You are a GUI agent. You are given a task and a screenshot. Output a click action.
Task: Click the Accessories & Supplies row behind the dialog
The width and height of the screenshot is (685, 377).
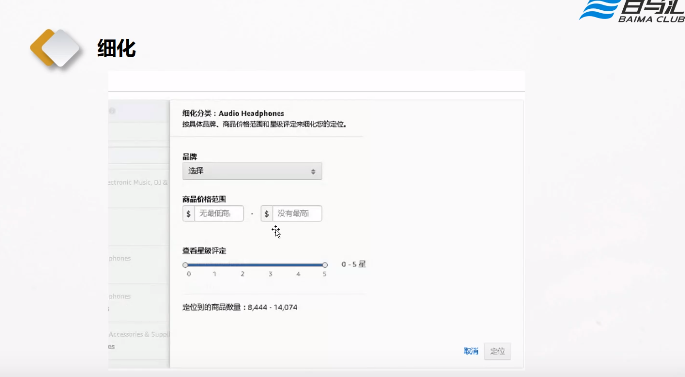pyautogui.click(x=139, y=335)
